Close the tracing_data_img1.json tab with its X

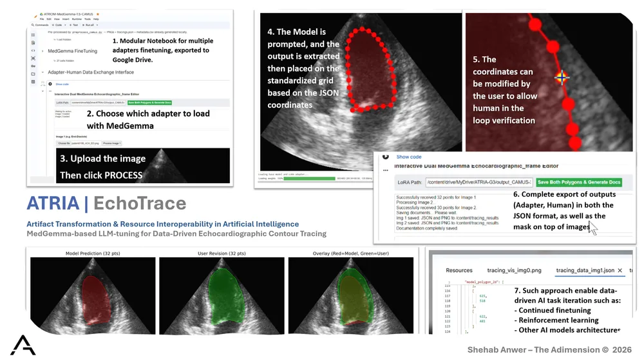[x=620, y=271]
